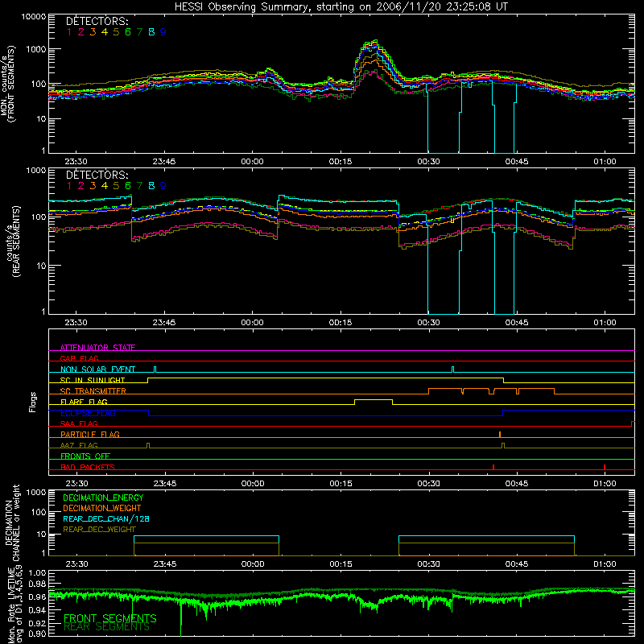Click the ATTENUATOR_STATE flag label
Screen dimensions: 644x644
pyautogui.click(x=97, y=348)
